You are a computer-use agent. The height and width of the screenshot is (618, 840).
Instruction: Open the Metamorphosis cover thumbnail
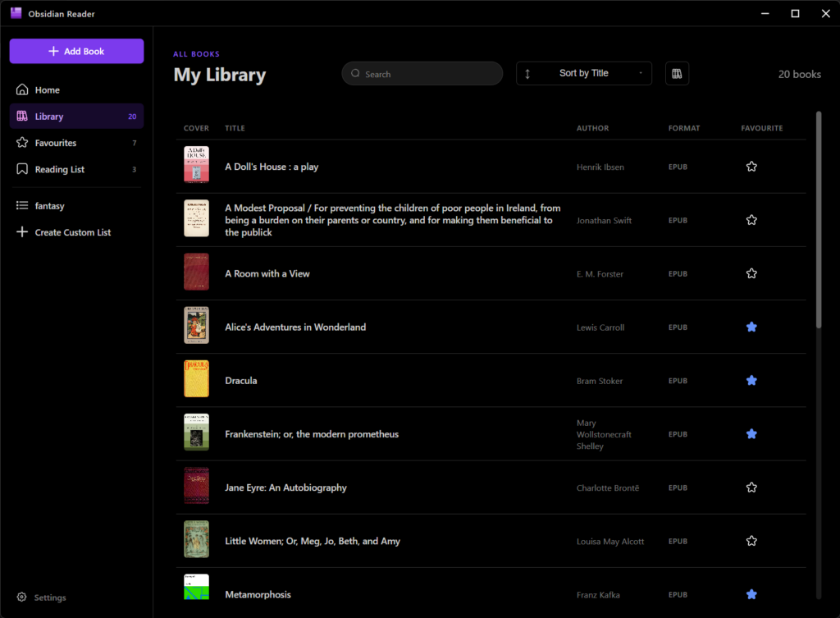[197, 587]
